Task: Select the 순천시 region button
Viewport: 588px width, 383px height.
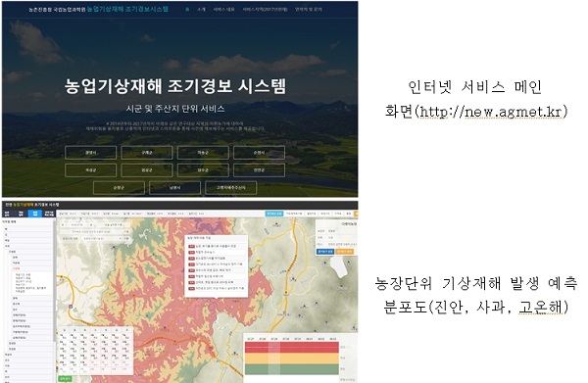Action: pyautogui.click(x=259, y=153)
